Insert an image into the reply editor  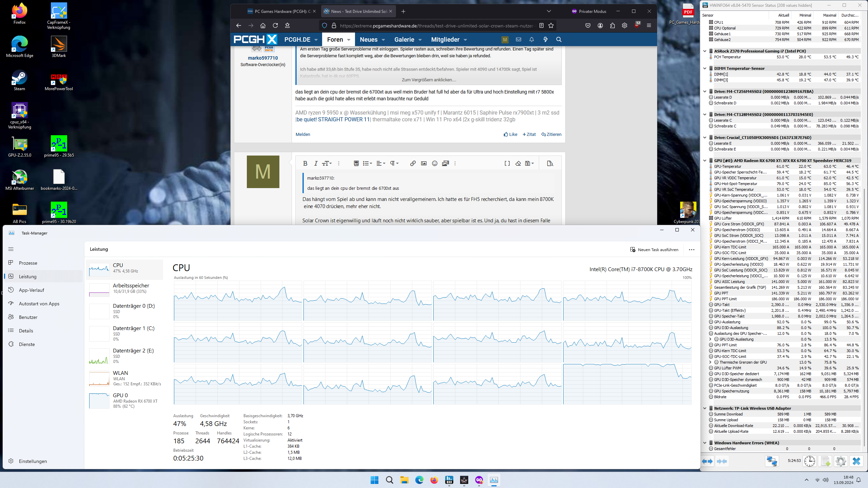[x=423, y=163]
